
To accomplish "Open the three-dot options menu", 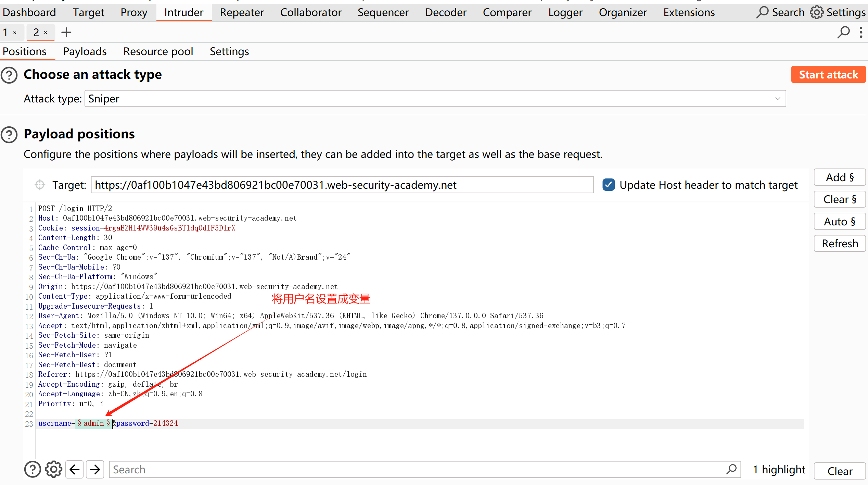I will coord(861,33).
